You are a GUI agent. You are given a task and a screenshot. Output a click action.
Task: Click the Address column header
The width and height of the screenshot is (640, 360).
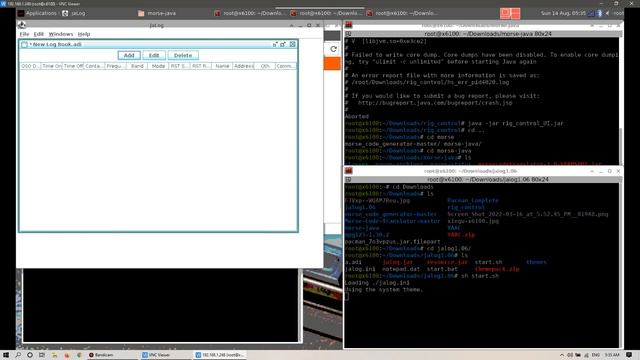[243, 66]
